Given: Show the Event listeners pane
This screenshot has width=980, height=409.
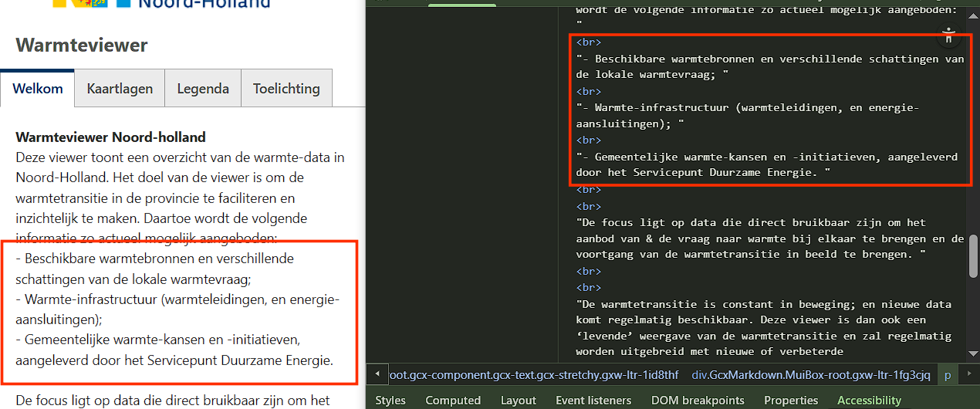Looking at the screenshot, I should point(593,400).
